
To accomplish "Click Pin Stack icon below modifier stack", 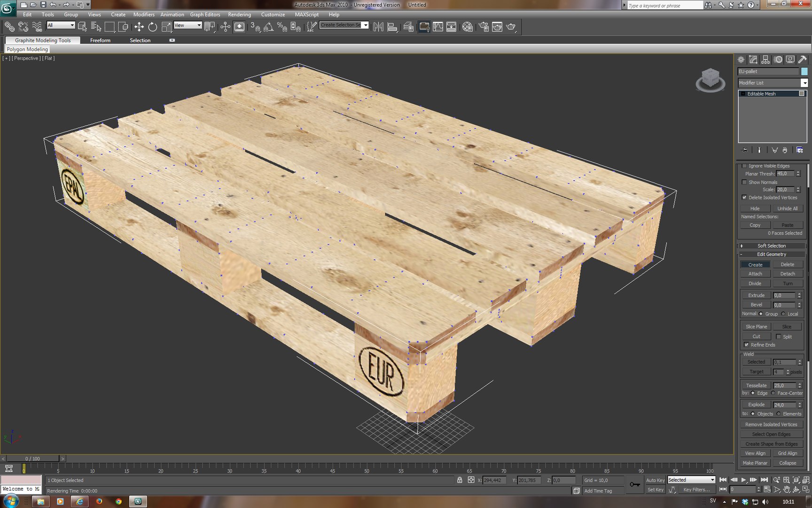I will click(745, 150).
